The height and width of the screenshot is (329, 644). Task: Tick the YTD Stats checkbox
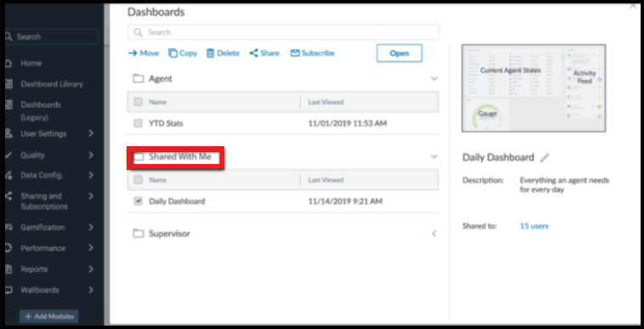click(x=138, y=123)
